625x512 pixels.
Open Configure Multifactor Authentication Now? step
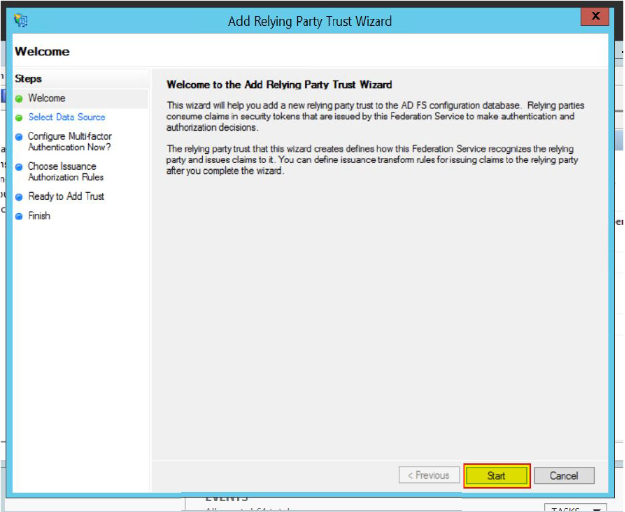[x=69, y=142]
